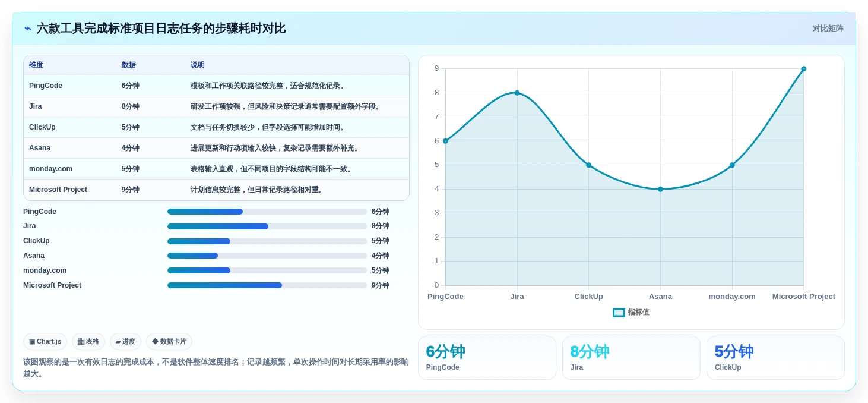Click the 指标值 legend label text

pos(638,312)
